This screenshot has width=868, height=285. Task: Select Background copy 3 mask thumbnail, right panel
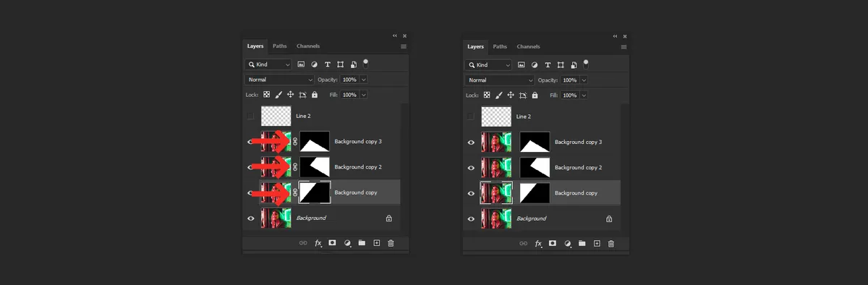tap(535, 142)
